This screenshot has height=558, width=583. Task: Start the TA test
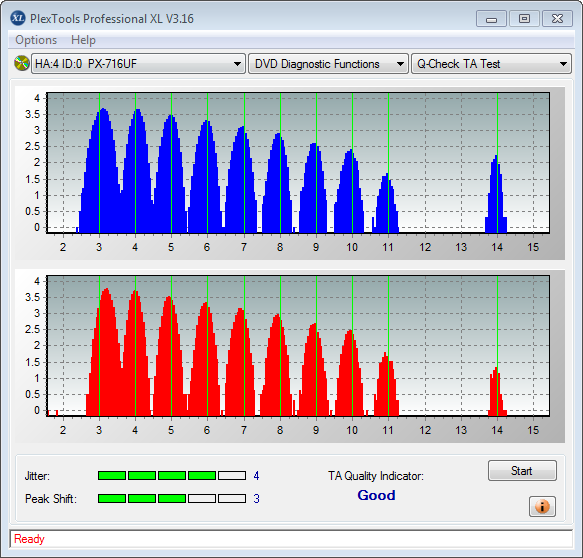[x=522, y=471]
